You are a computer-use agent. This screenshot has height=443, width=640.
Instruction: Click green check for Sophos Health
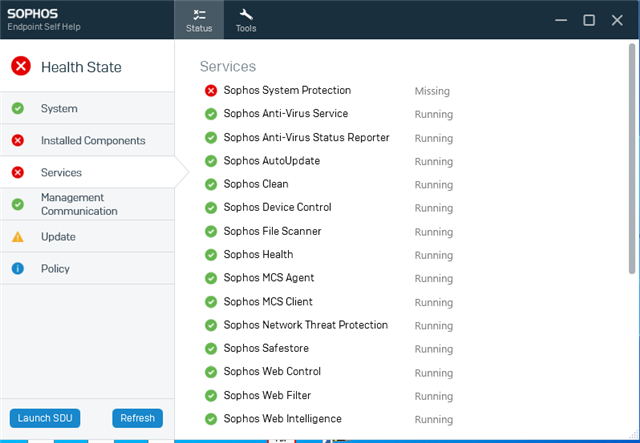(x=211, y=254)
